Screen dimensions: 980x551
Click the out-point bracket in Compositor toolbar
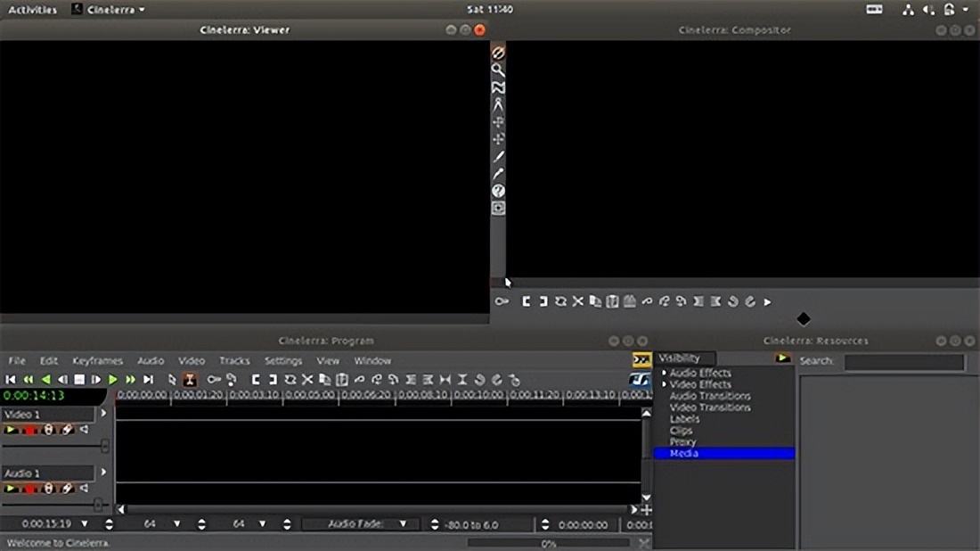tap(543, 301)
